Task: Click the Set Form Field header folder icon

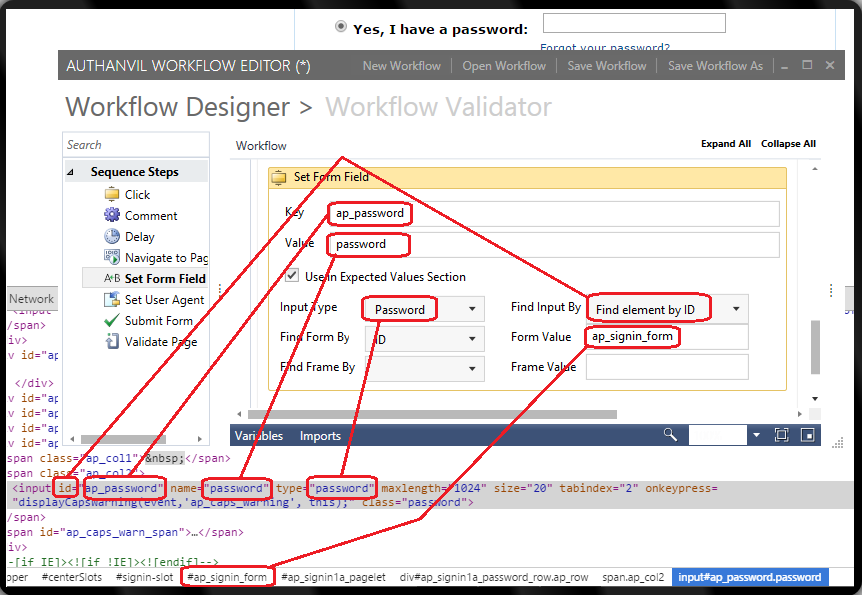Action: [279, 177]
